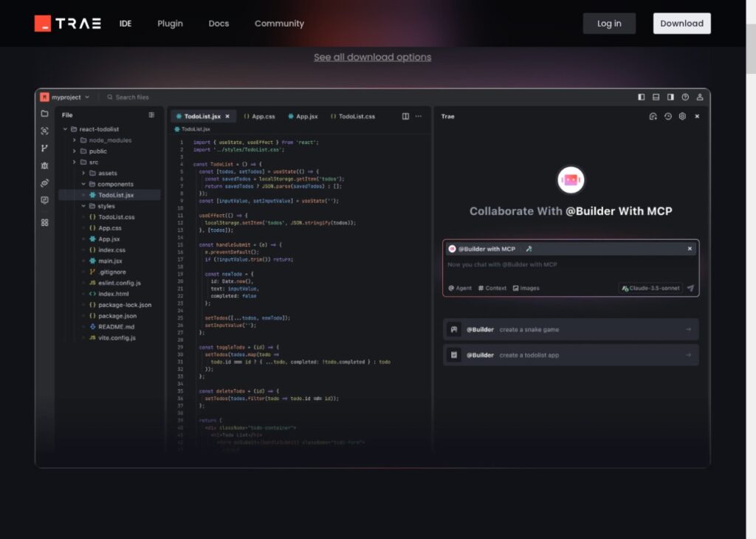Click the new chat icon in Trae panel

pos(653,117)
